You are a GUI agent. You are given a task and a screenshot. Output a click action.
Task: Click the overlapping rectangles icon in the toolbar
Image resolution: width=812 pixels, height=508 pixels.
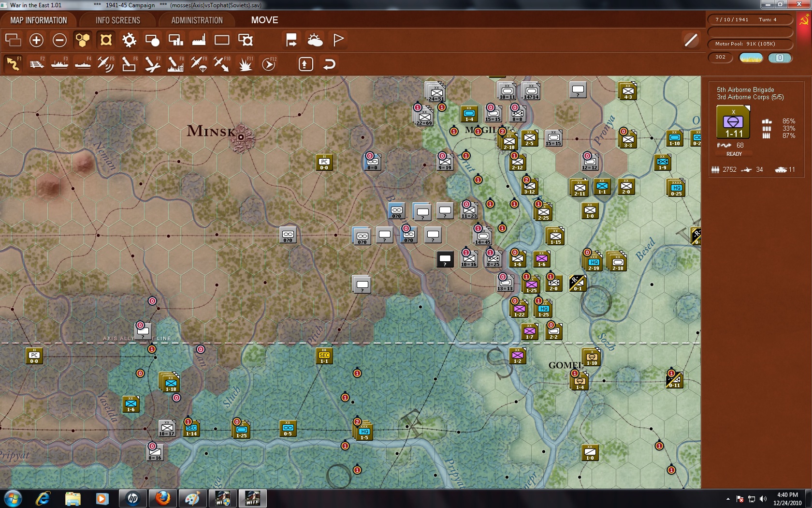pyautogui.click(x=13, y=40)
